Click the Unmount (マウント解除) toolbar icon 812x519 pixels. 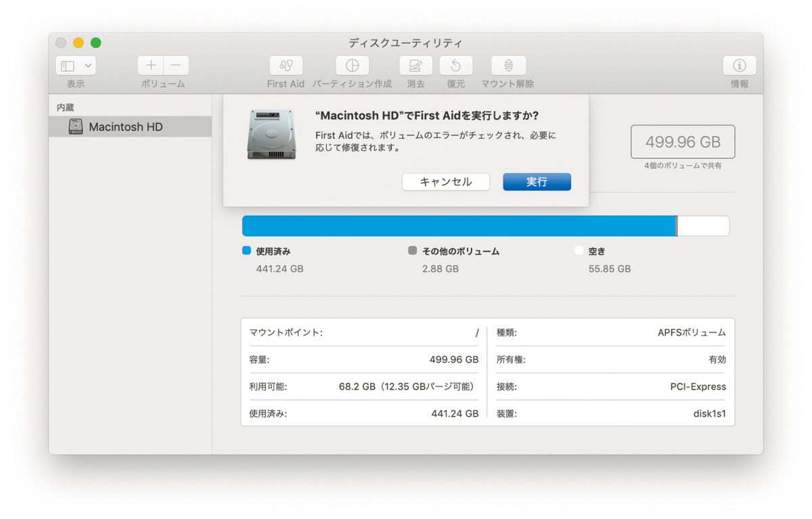click(x=508, y=66)
